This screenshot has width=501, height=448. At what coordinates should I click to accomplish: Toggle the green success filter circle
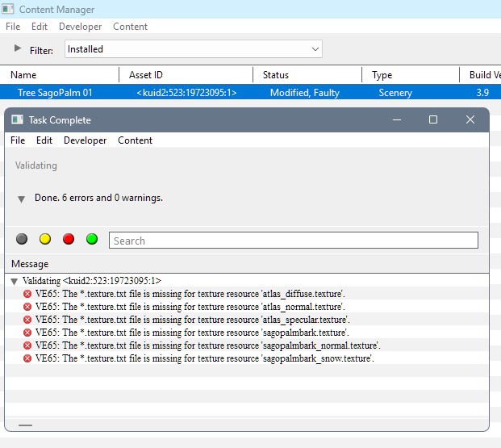pyautogui.click(x=92, y=239)
